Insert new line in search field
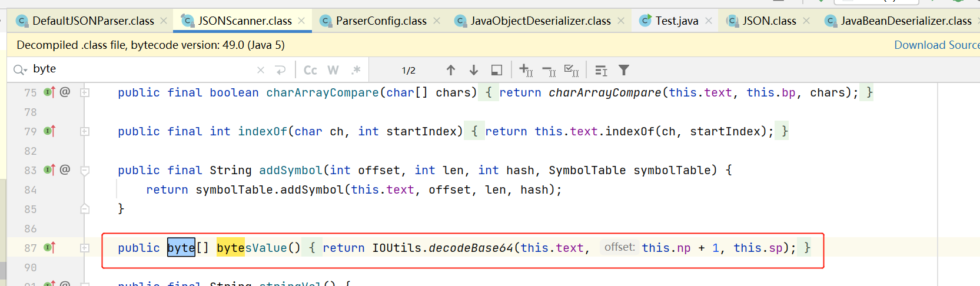The width and height of the screenshot is (980, 286). coord(280,70)
